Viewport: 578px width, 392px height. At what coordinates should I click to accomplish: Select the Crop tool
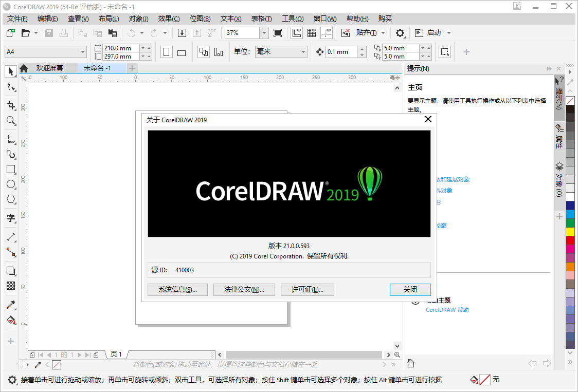[11, 106]
